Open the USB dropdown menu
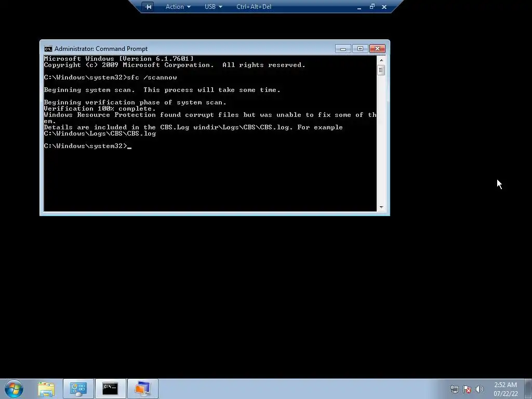This screenshot has height=399, width=532. [214, 7]
